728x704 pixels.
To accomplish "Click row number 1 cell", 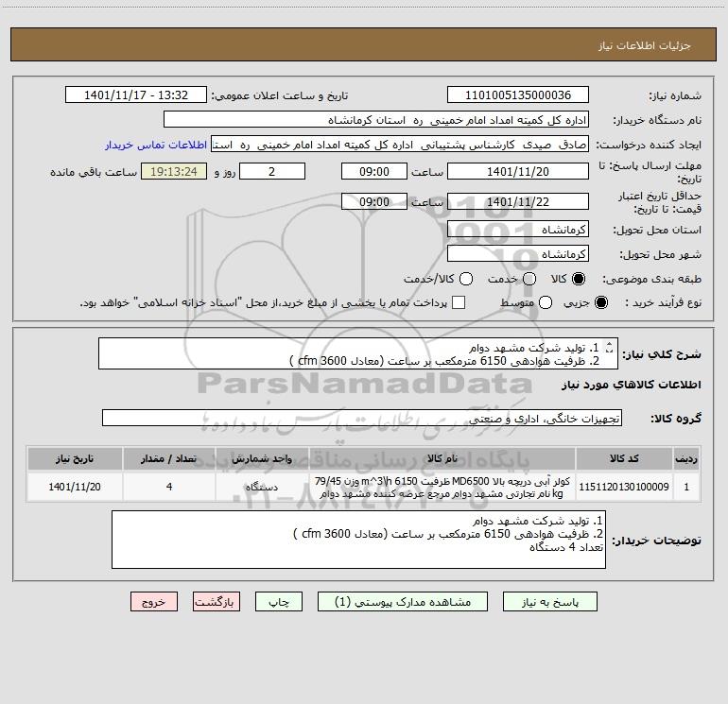I will pos(686,487).
